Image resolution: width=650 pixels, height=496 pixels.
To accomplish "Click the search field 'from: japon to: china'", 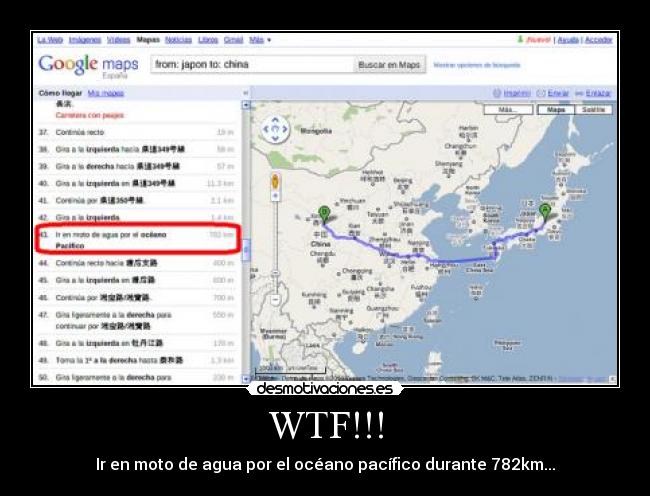I will click(252, 65).
